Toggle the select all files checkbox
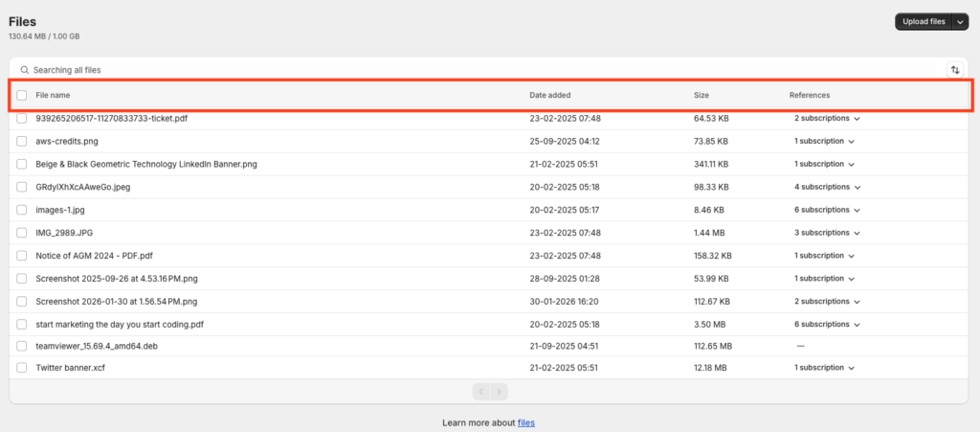Viewport: 980px width, 432px height. pos(22,96)
